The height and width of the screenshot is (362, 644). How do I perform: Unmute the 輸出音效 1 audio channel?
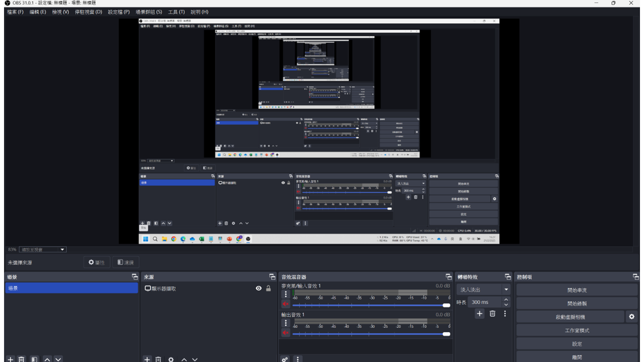pos(285,333)
